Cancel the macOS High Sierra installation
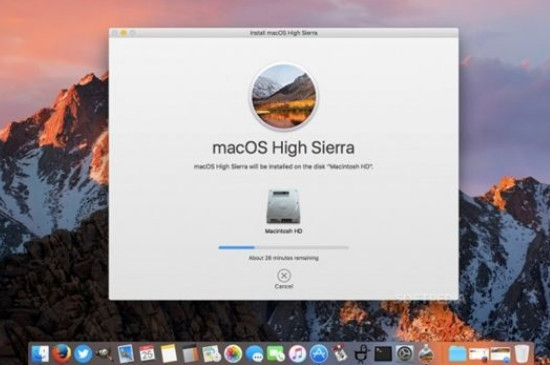The width and height of the screenshot is (550, 365). (283, 279)
